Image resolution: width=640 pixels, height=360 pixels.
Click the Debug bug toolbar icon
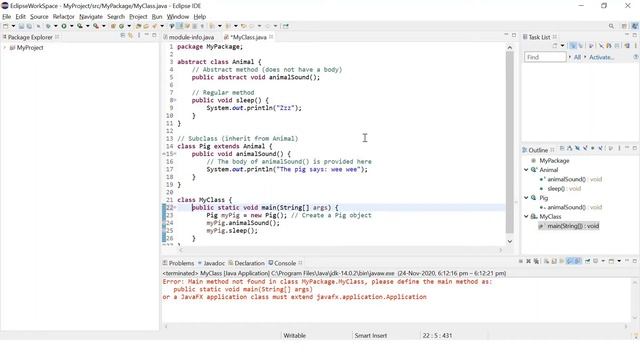tap(48, 26)
